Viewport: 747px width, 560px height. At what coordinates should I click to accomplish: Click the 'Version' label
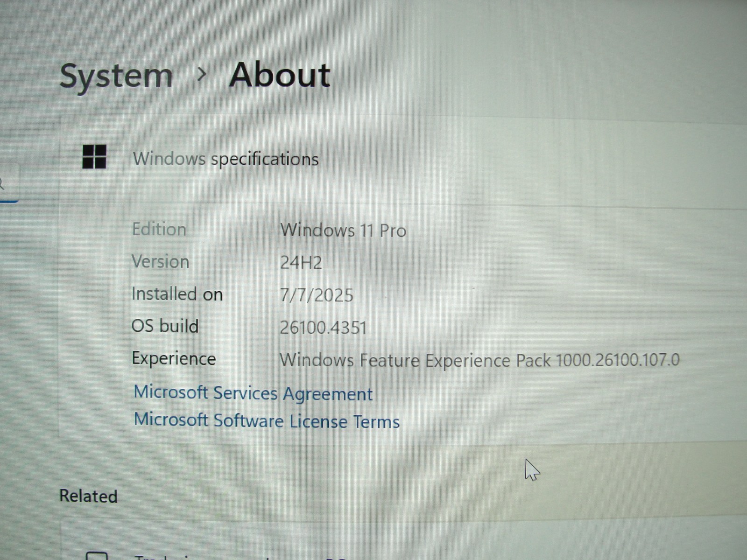[160, 261]
